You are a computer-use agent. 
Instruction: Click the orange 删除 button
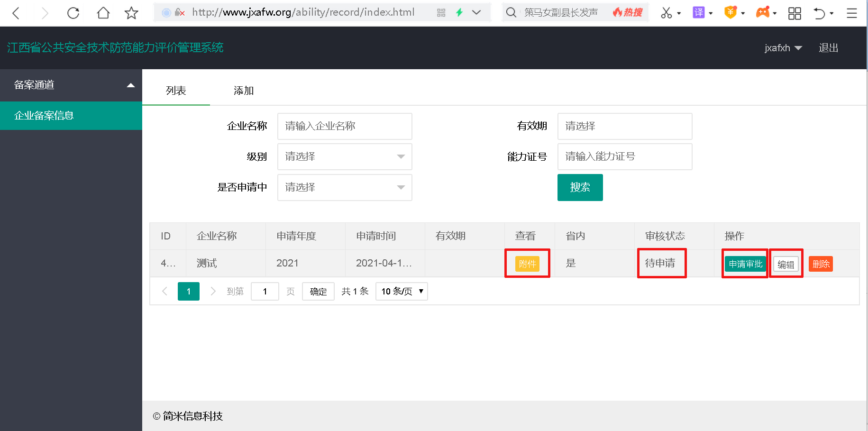(821, 264)
